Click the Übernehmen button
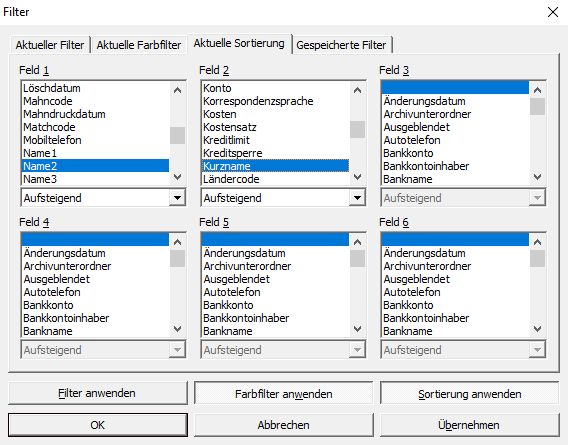Screen dimensions: 568x445 pyautogui.click(x=469, y=425)
